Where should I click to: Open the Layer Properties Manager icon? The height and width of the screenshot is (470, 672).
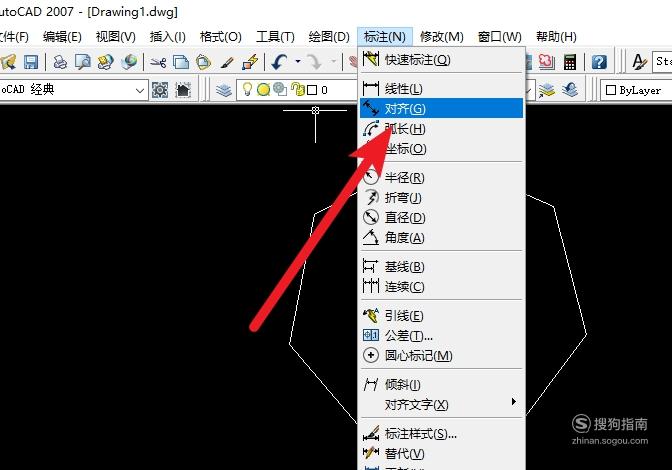click(x=224, y=90)
